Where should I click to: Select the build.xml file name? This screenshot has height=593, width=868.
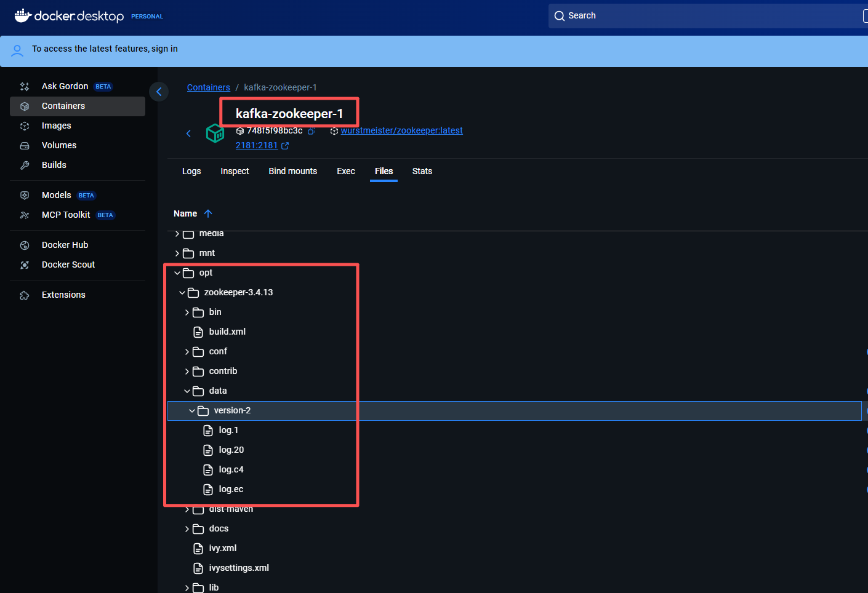point(227,332)
